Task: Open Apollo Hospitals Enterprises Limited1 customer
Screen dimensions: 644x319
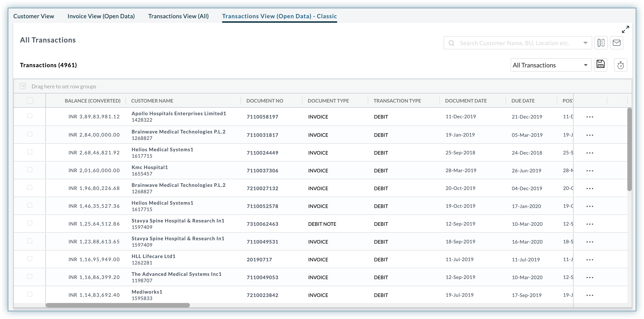Action: (x=179, y=113)
